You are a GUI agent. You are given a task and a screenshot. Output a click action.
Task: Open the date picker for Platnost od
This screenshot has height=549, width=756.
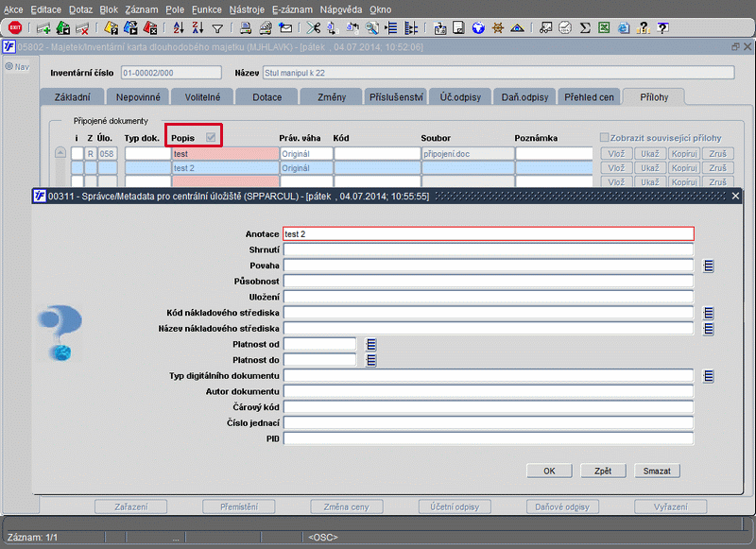click(371, 344)
